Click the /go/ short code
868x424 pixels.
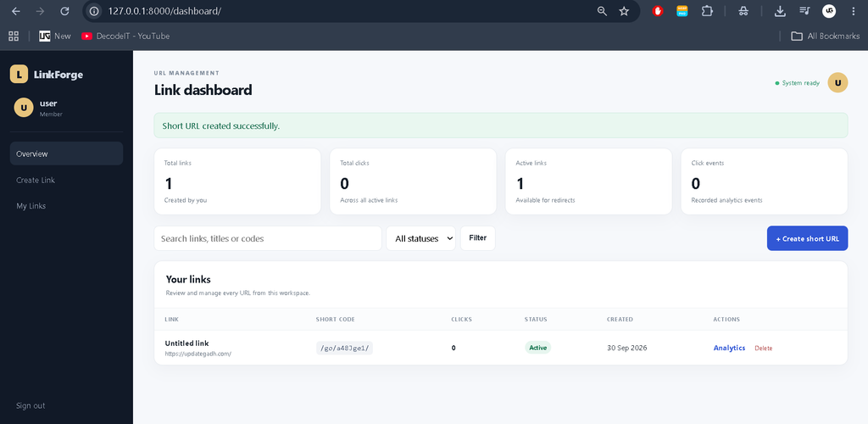[x=344, y=349]
